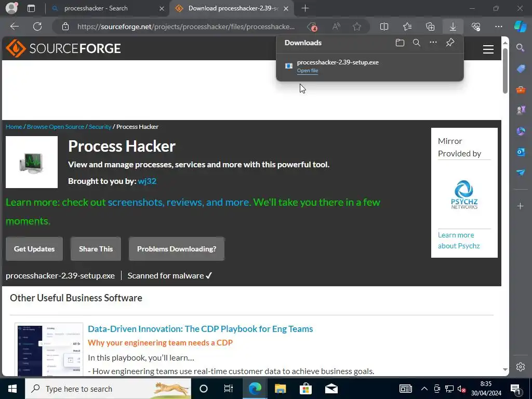Screen dimensions: 532x399
Task: Click the Psychz Networks logo
Action: click(464, 194)
